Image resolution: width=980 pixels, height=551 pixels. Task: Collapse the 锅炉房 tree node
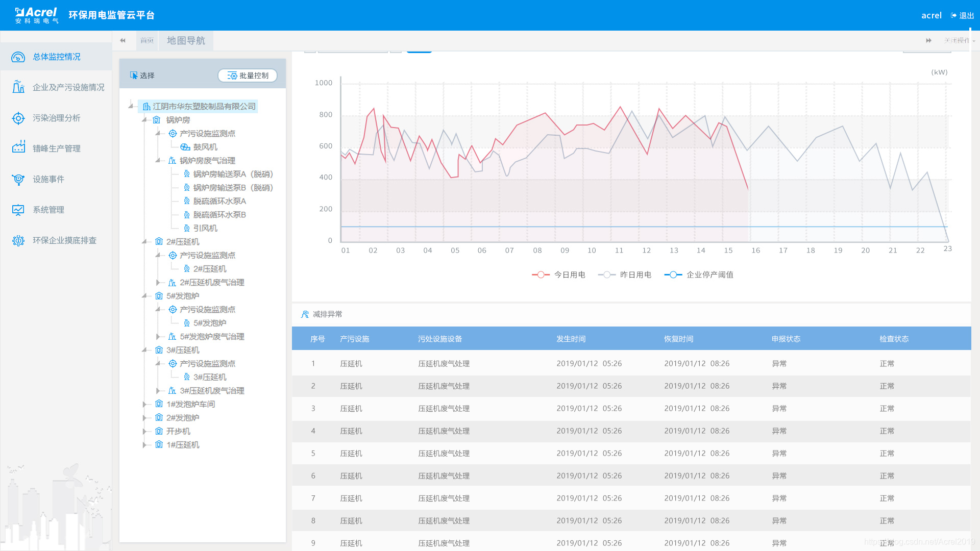[144, 120]
